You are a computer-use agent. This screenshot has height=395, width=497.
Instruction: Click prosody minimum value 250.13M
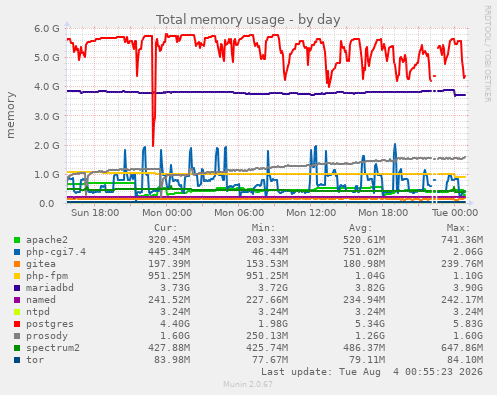(x=267, y=336)
